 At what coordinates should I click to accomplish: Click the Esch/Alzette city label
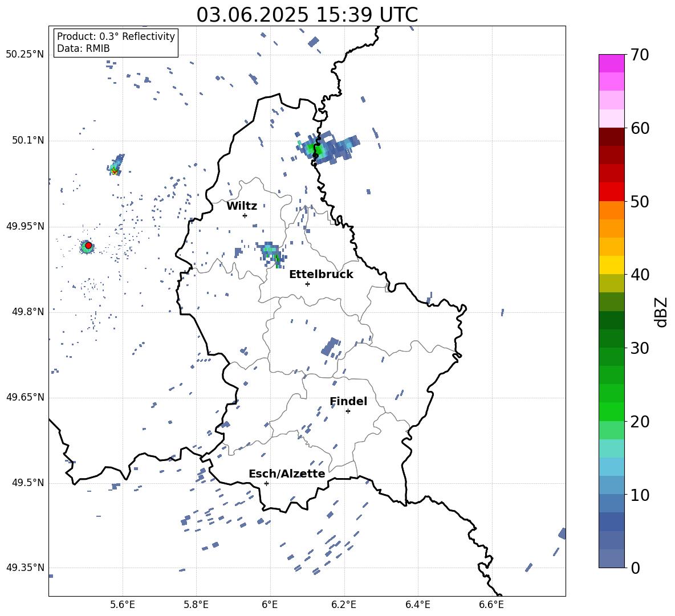pos(287,474)
